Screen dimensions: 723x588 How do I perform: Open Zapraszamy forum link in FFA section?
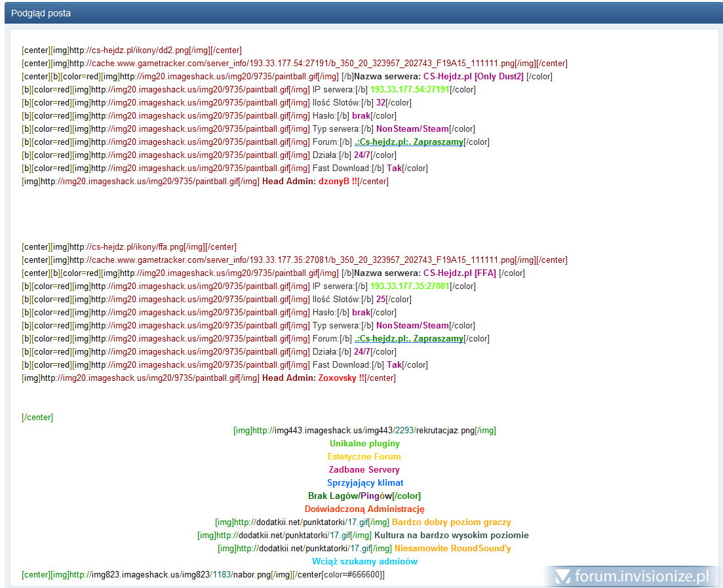(408, 339)
